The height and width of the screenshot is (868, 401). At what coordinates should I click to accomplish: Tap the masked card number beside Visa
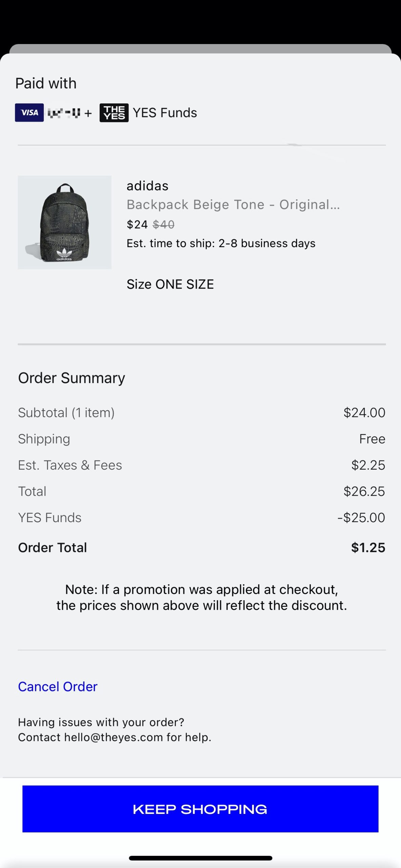point(64,113)
